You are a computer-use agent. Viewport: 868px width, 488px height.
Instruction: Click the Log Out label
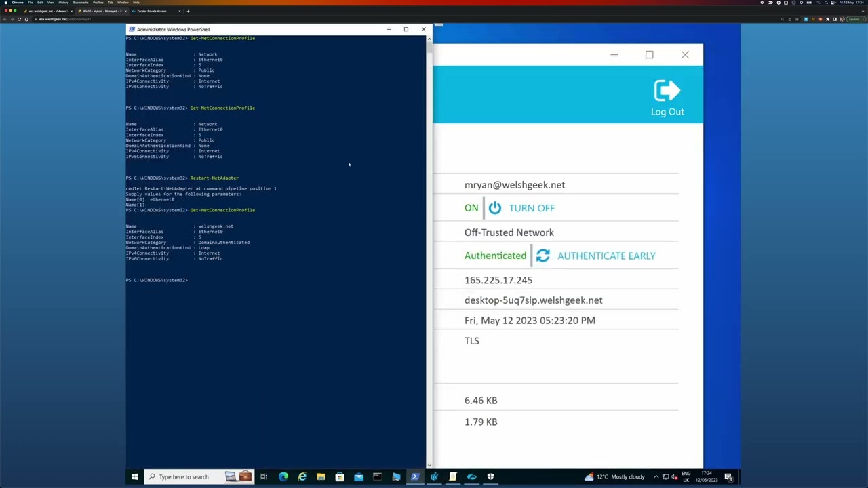(667, 112)
